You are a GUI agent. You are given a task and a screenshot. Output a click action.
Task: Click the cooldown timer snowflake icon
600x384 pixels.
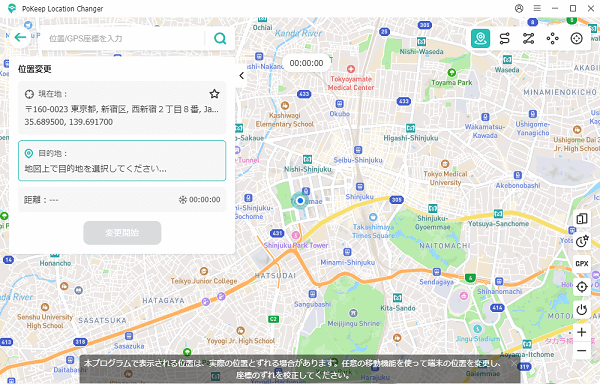tap(183, 200)
